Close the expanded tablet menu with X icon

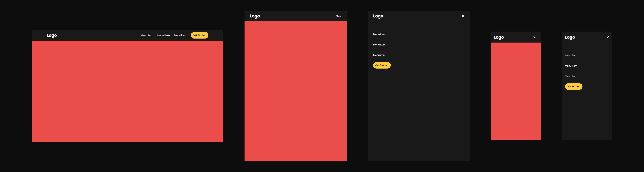(463, 16)
